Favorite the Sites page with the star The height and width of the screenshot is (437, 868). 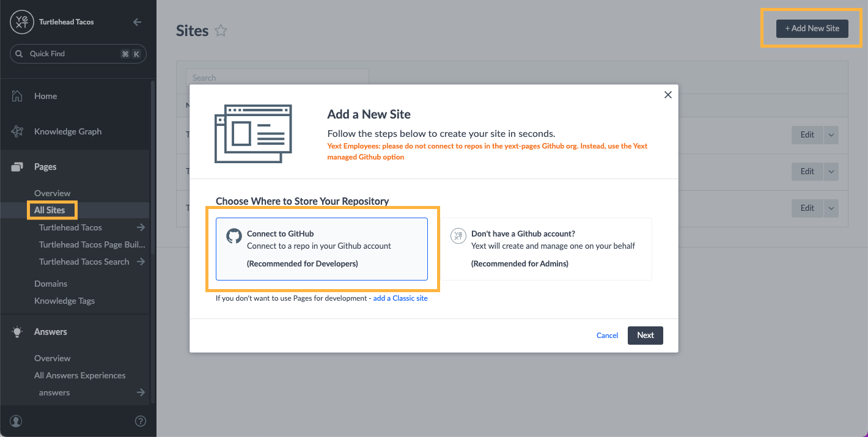click(221, 31)
